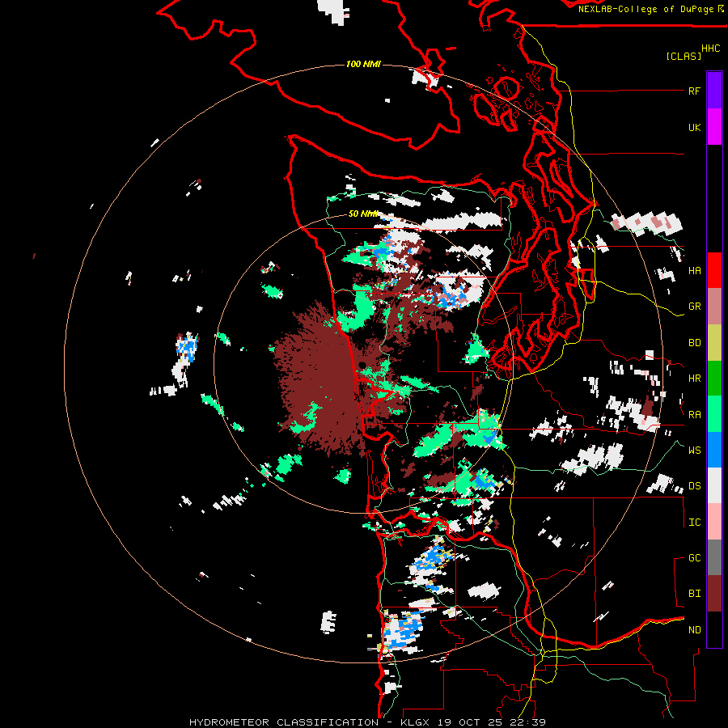Screen dimensions: 728x728
Task: Select the brown BI legend swatch
Action: coord(714,594)
